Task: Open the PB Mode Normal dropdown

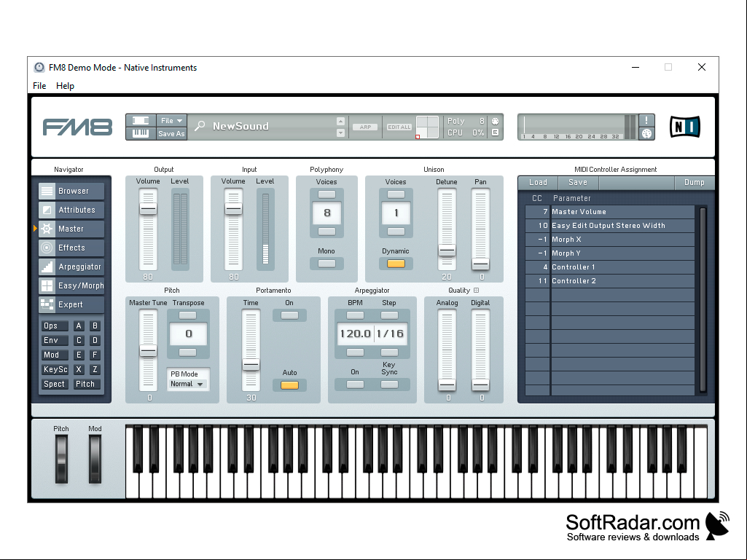Action: 187,384
